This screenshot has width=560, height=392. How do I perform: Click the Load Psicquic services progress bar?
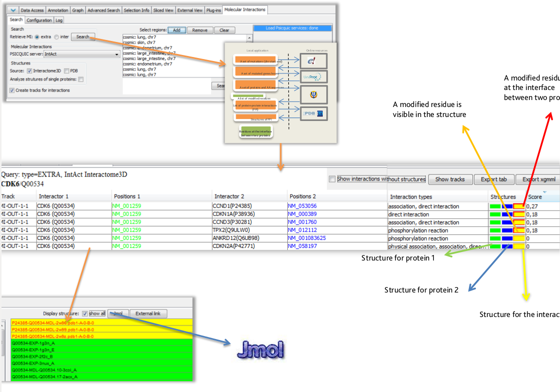point(292,28)
